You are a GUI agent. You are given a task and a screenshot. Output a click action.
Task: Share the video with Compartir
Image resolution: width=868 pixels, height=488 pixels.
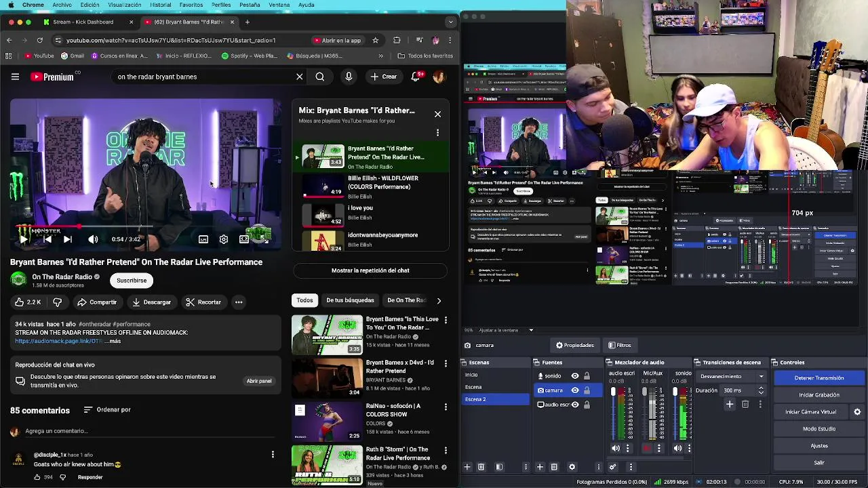[97, 302]
